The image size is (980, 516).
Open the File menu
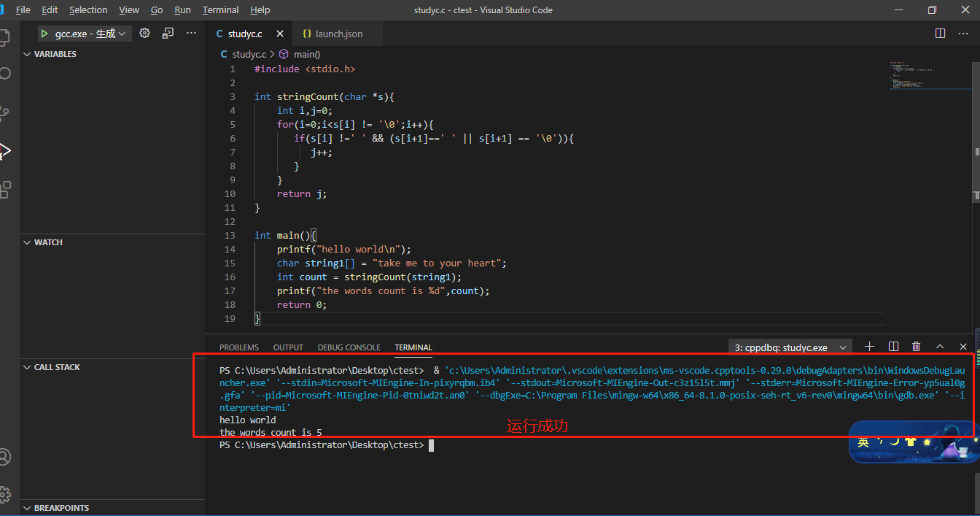click(23, 10)
